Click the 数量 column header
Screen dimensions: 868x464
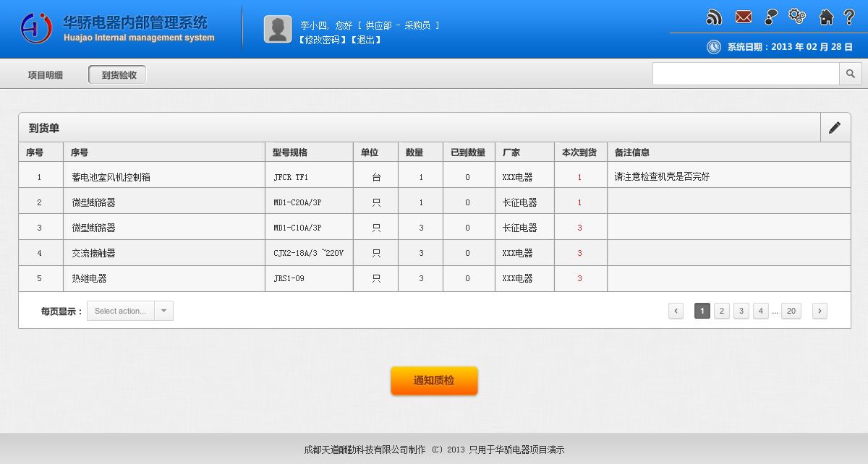(414, 152)
